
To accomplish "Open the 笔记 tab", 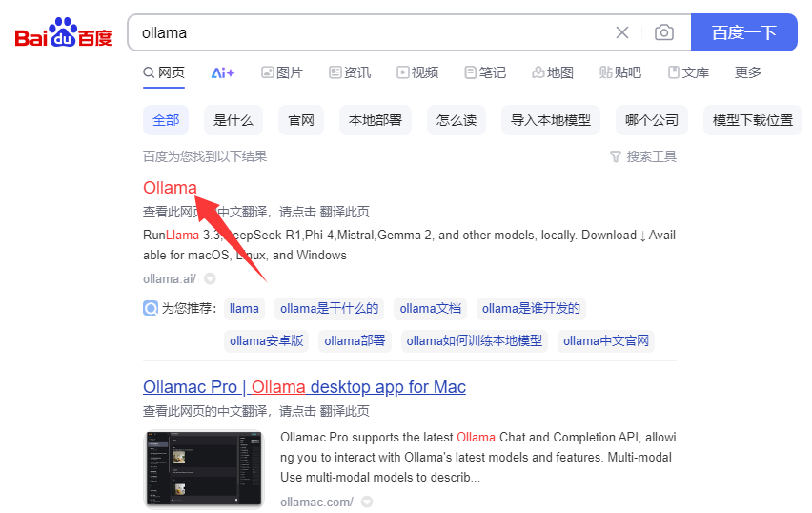I will [485, 72].
